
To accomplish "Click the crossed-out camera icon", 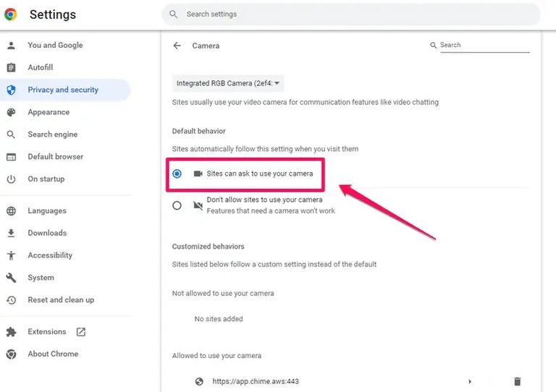I will pyautogui.click(x=198, y=205).
